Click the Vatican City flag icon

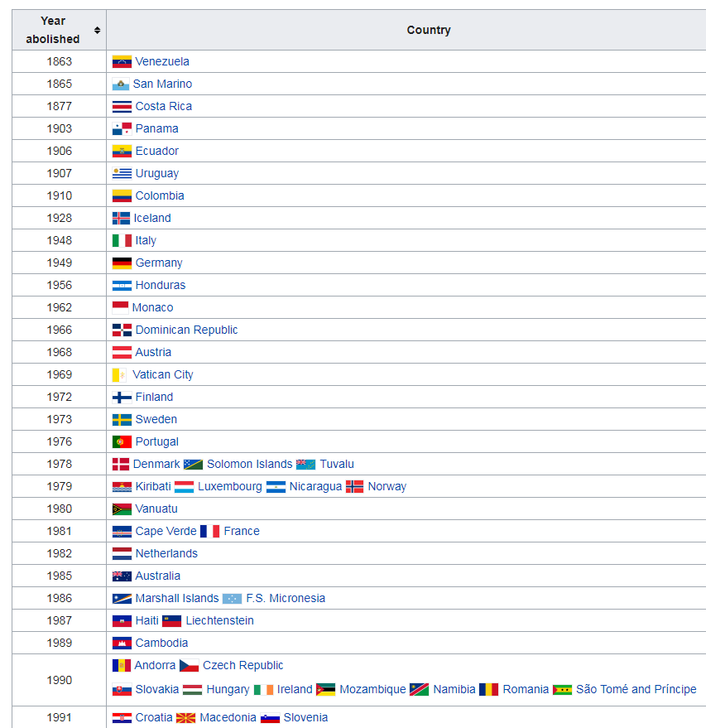(119, 374)
